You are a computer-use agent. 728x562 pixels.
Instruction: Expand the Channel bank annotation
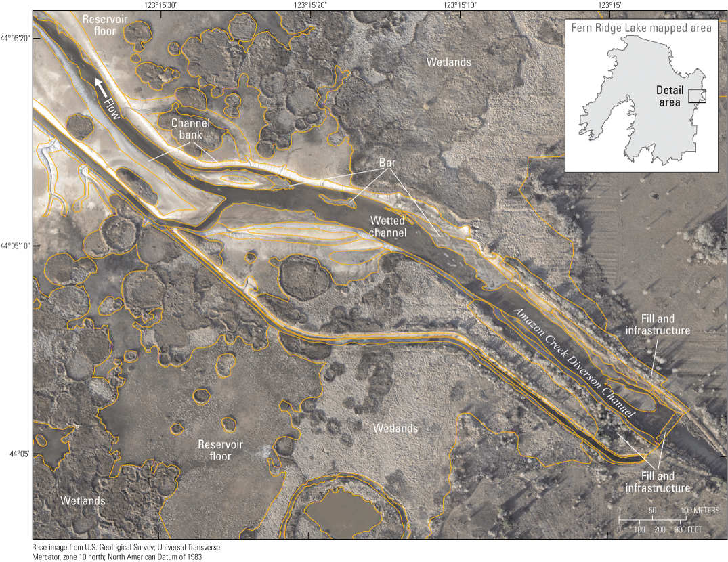(192, 129)
